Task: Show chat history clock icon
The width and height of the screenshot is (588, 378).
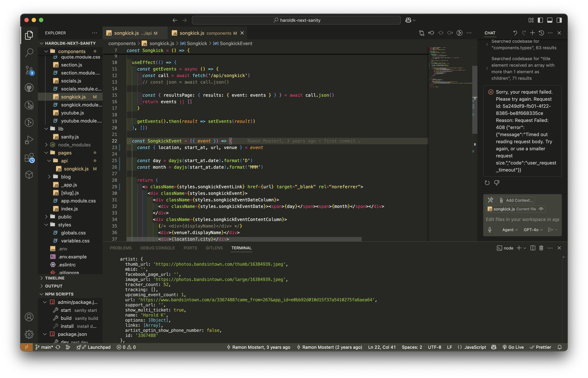Action: pyautogui.click(x=541, y=33)
